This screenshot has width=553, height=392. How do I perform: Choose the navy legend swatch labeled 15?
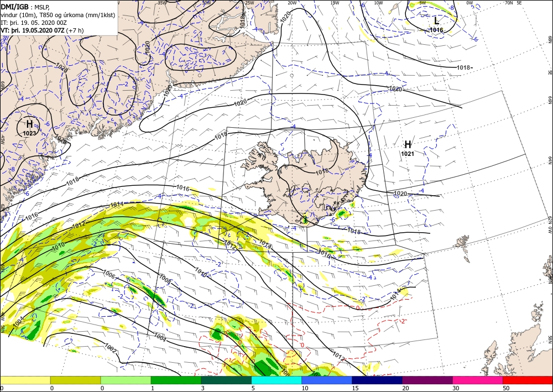coord(377,380)
